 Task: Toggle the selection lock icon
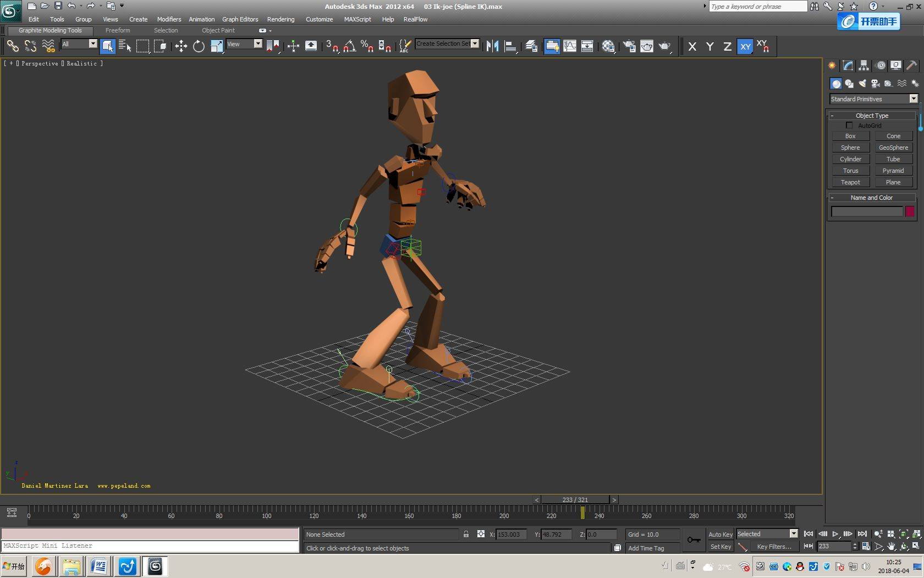(x=466, y=534)
